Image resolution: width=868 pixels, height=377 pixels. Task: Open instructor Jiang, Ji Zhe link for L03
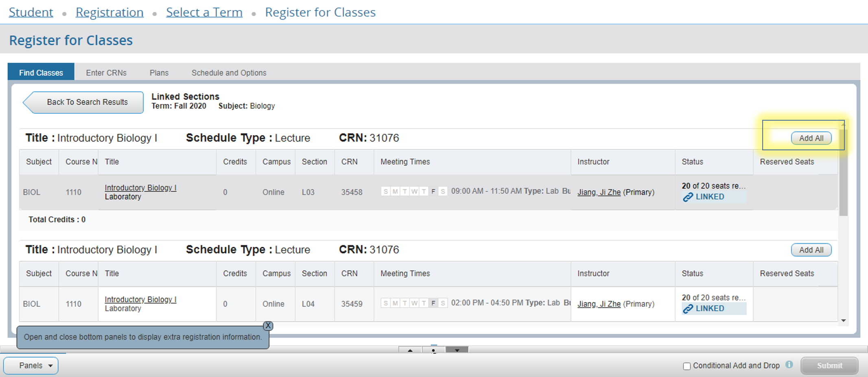pyautogui.click(x=599, y=192)
